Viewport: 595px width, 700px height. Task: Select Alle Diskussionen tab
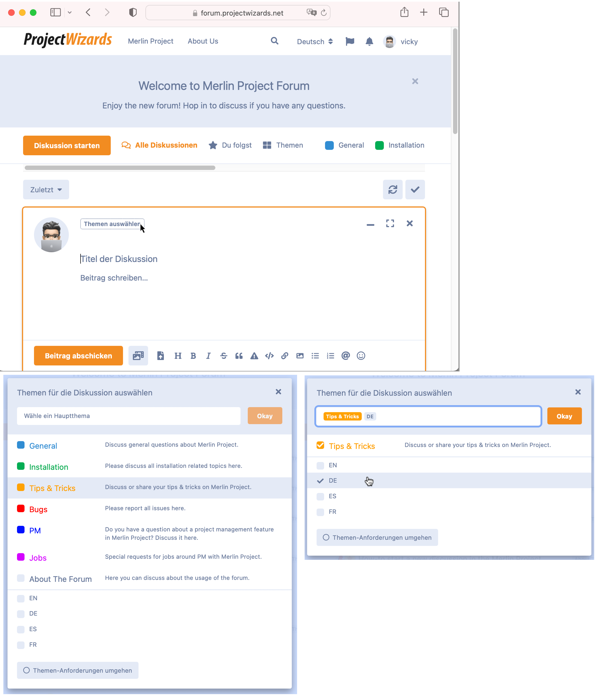[x=159, y=145]
